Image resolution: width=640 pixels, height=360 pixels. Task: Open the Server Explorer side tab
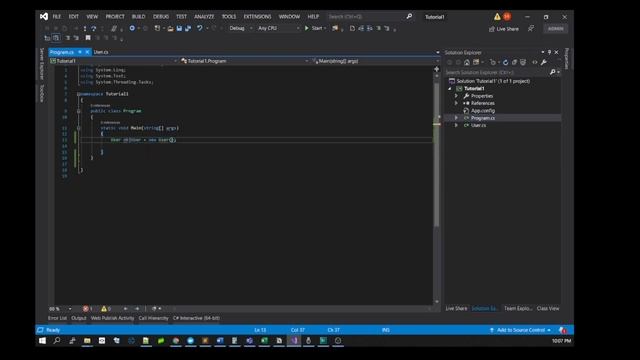coord(42,64)
